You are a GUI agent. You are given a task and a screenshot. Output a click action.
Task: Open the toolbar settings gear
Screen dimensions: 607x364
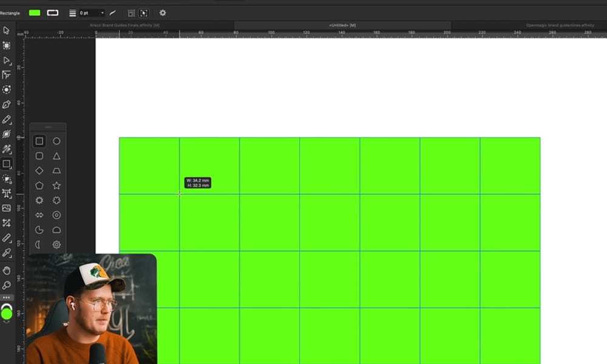tap(162, 12)
